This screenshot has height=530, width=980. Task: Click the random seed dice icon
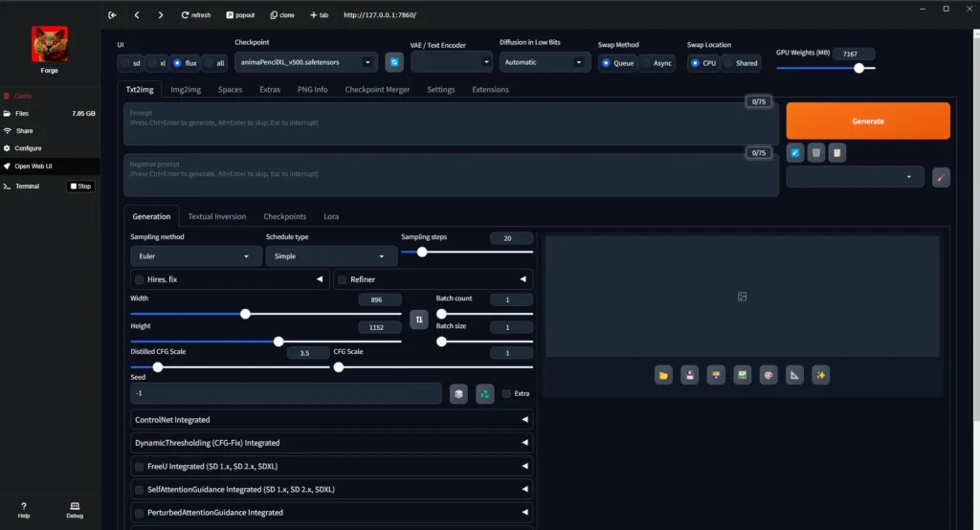coord(458,393)
